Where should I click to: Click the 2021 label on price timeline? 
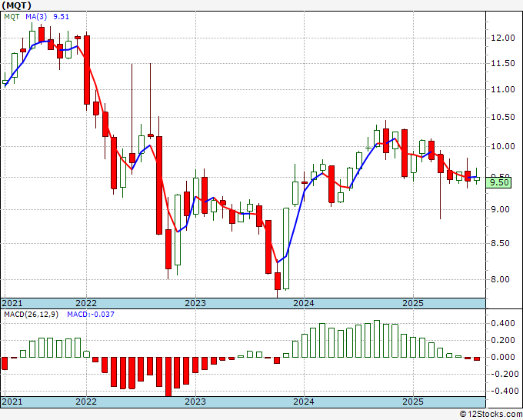12,303
